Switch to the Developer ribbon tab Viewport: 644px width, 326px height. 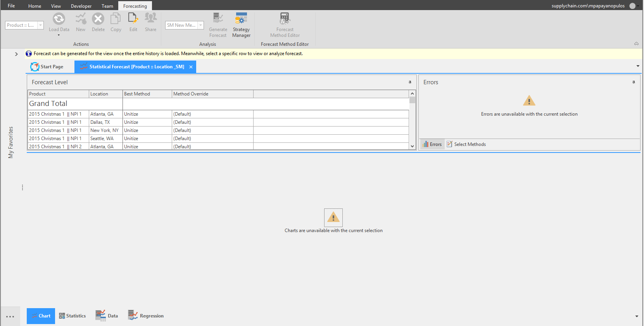[81, 6]
